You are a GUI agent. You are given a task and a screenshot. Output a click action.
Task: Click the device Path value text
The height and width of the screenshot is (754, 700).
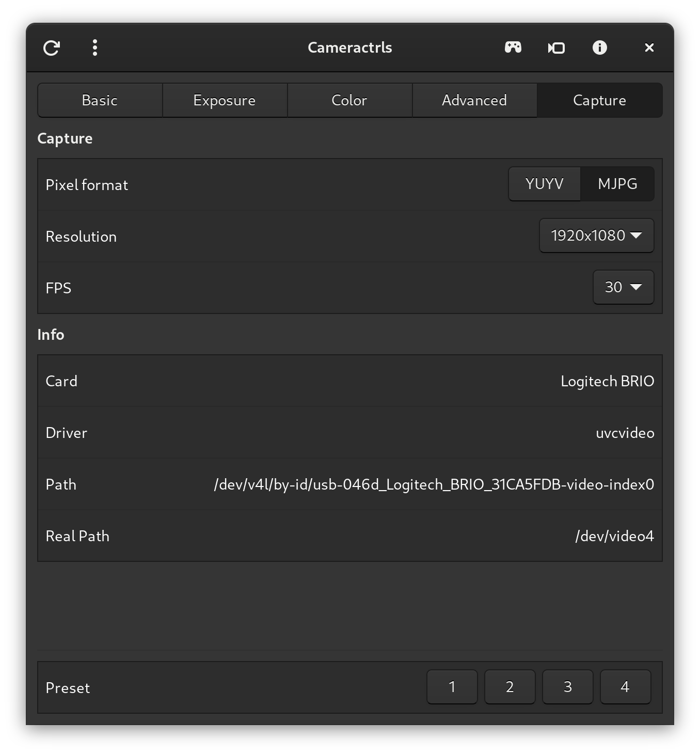434,484
